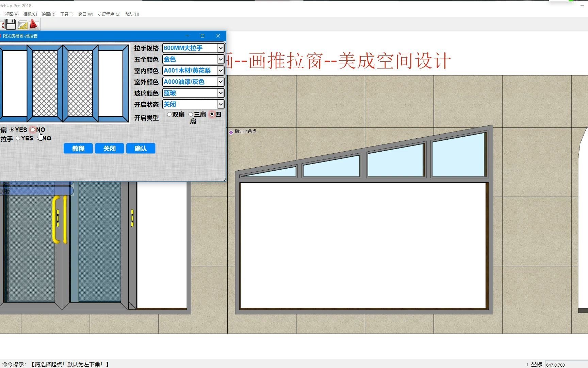Click the 确认 button to confirm

pos(141,148)
